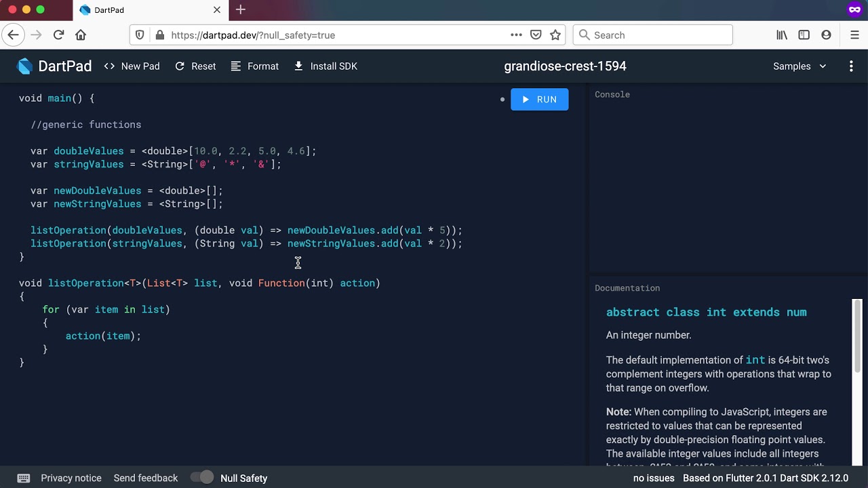Click the Format button label
The image size is (868, 488).
(263, 66)
